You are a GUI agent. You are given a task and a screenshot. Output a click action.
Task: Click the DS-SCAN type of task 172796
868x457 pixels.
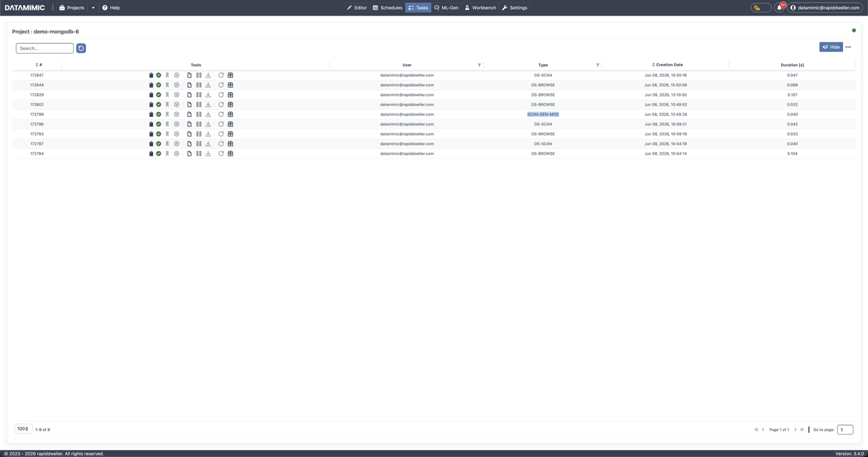pyautogui.click(x=543, y=124)
